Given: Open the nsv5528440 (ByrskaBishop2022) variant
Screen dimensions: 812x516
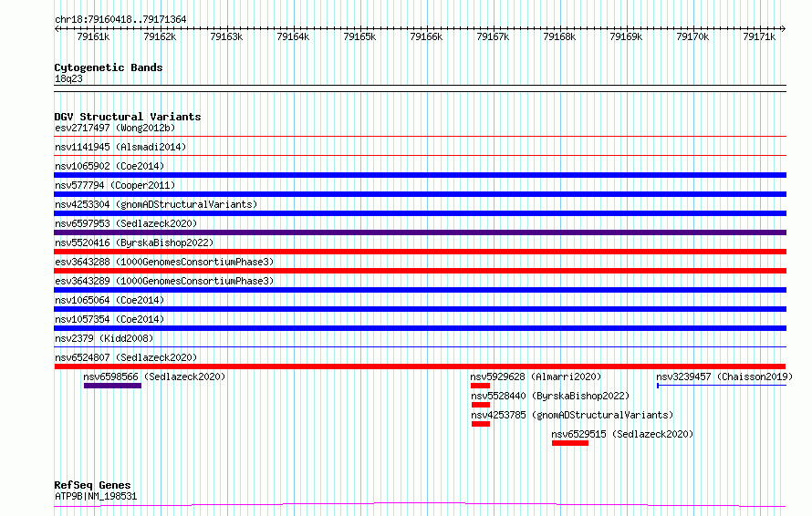Looking at the screenshot, I should 550,396.
